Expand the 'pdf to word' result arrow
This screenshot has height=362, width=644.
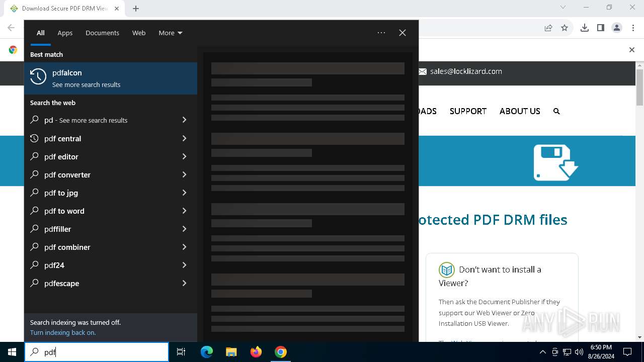pyautogui.click(x=184, y=211)
